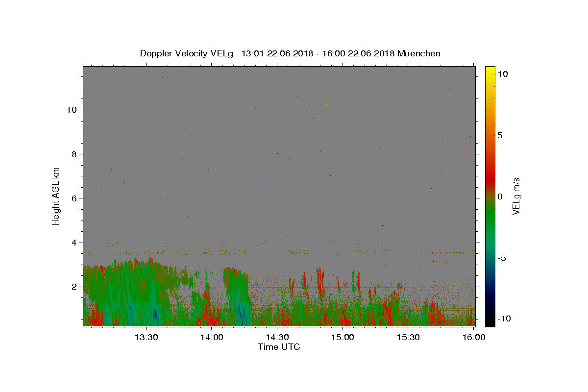
Task: Click the colorbar value -10 label
Action: point(504,318)
